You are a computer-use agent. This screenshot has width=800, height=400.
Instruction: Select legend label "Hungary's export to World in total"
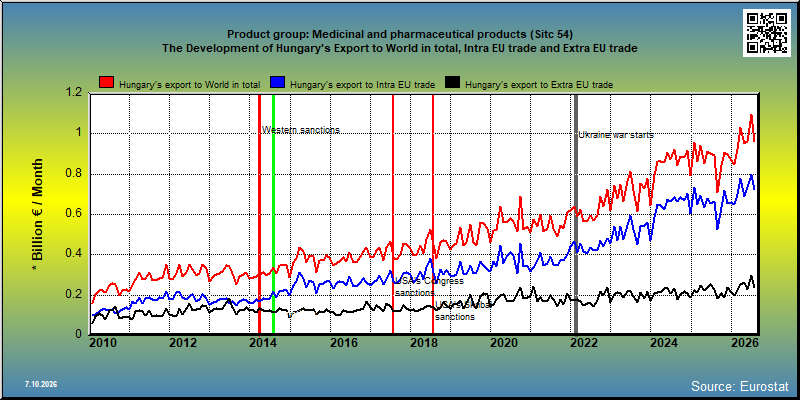(190, 85)
